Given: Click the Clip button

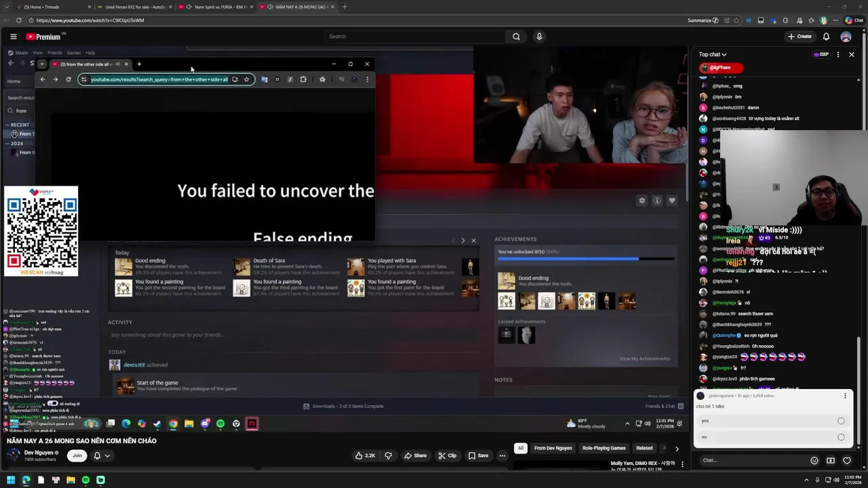Looking at the screenshot, I should click(x=447, y=455).
